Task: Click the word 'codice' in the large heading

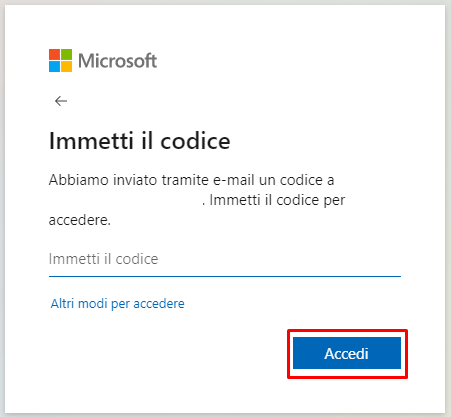Action: point(195,141)
